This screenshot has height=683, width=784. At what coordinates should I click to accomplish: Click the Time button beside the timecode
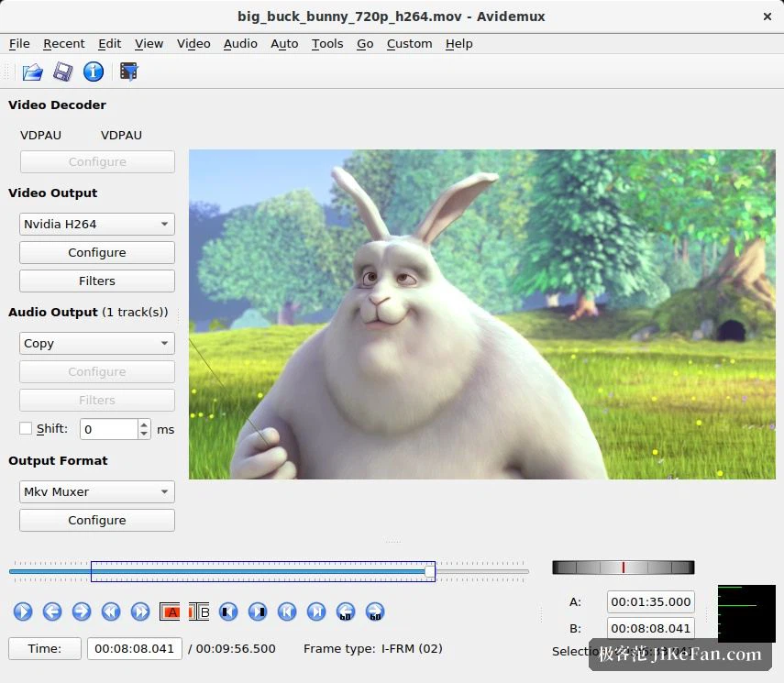[x=45, y=648]
